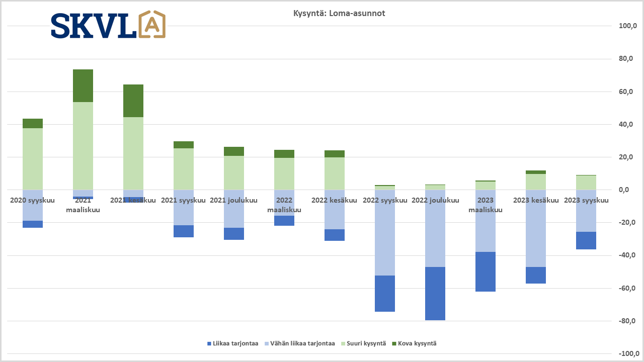Screen dimensions: 644x362
Task: Select the 2021 syyskuu axis label
Action: [x=183, y=201]
